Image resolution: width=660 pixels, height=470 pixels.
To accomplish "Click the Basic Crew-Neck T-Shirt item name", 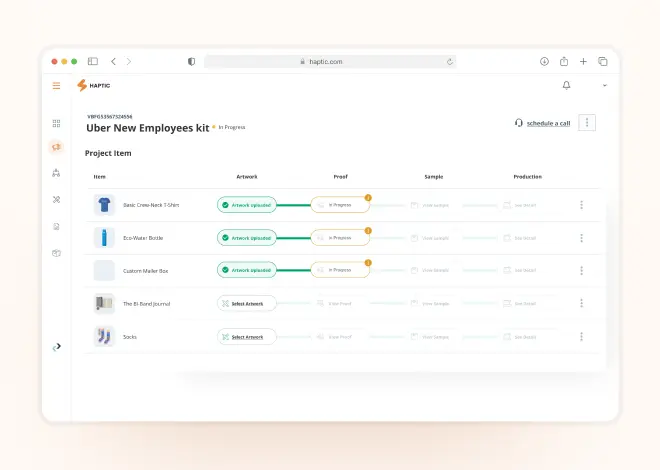I will click(151, 205).
